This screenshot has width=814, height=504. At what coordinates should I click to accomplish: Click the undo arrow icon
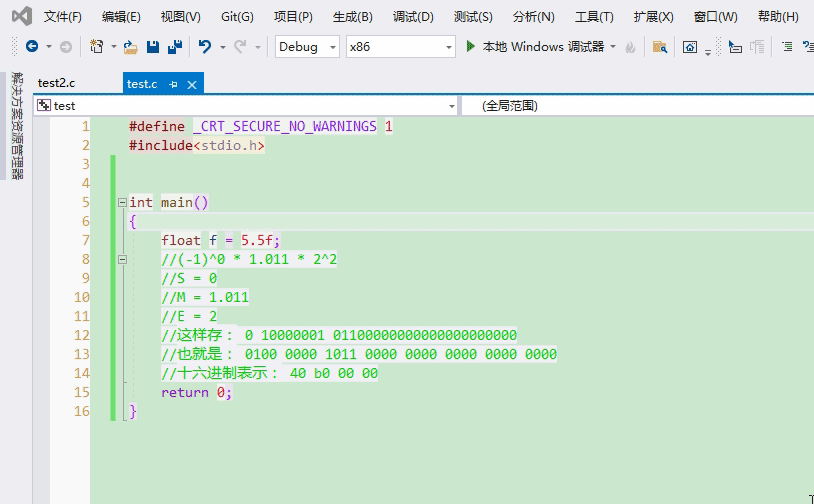205,47
